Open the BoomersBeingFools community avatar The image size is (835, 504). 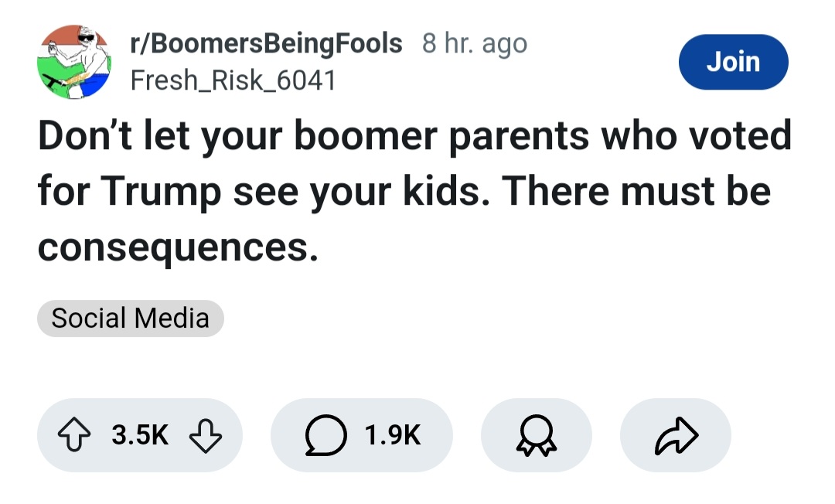coord(75,62)
